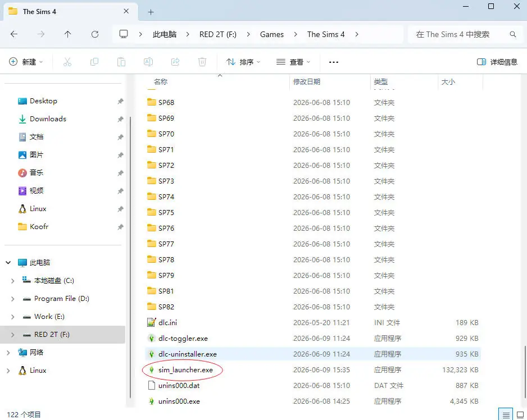The width and height of the screenshot is (527, 420).
Task: Expand the RED 2T (F:) node
Action: pos(13,335)
